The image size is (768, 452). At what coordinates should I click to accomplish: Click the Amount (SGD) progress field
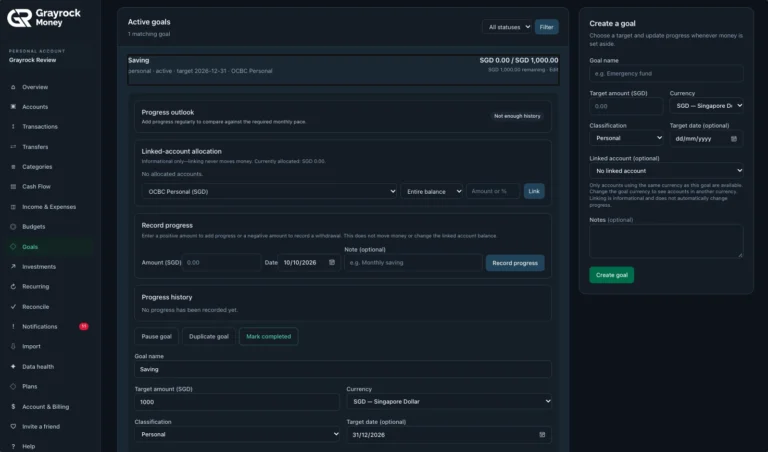[221, 262]
